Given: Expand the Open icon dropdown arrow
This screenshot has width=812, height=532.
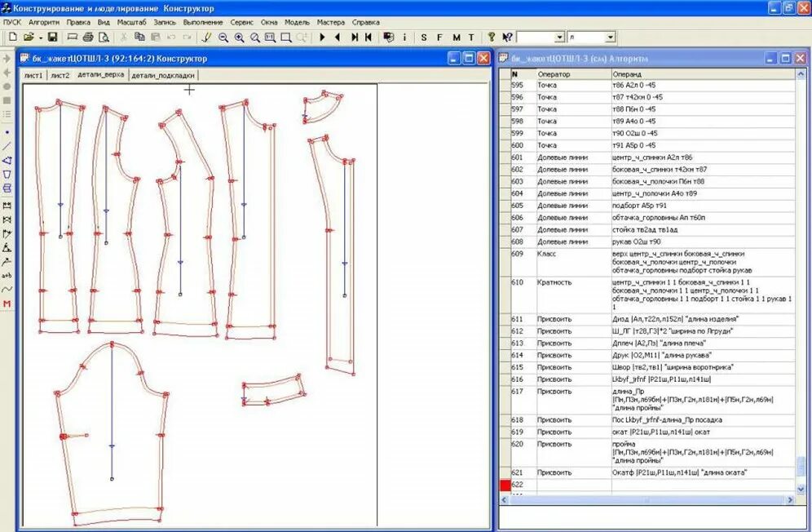Looking at the screenshot, I should tap(41, 38).
